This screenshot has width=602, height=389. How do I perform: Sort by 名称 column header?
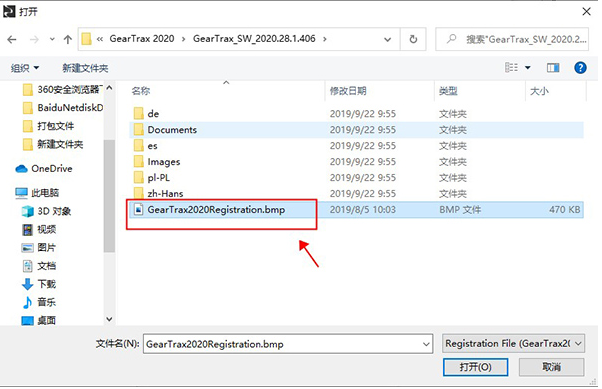tap(141, 91)
